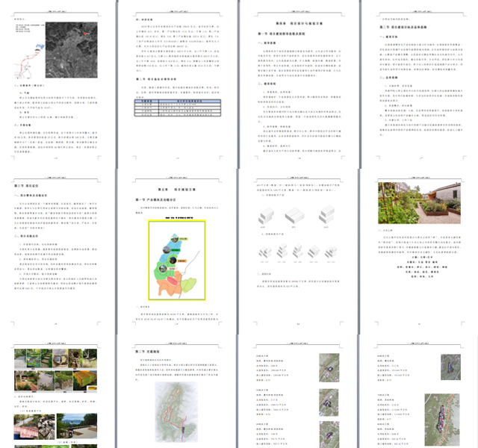Click the 第五章 chapter heading

[x=177, y=190]
